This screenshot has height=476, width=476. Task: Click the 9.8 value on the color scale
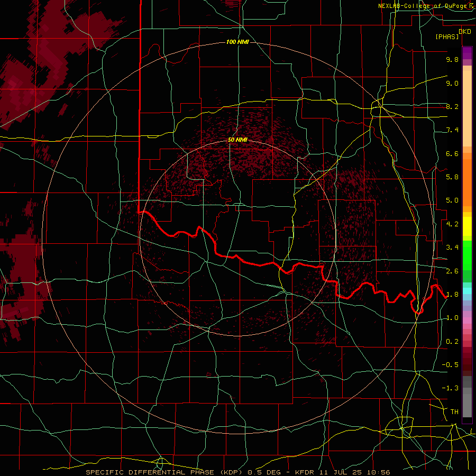click(452, 59)
